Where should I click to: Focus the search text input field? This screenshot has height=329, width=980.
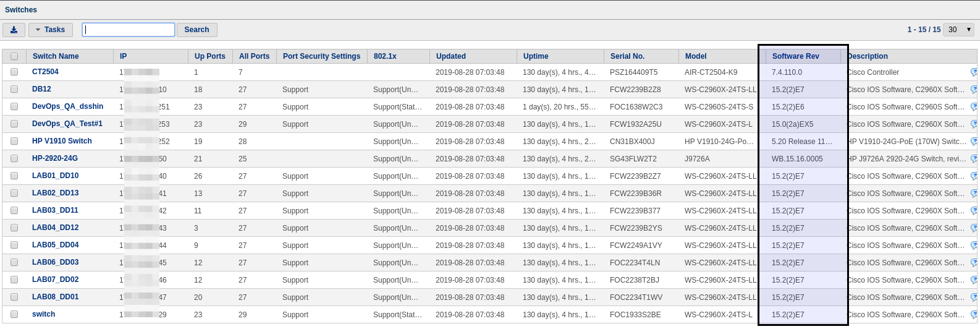click(x=129, y=30)
